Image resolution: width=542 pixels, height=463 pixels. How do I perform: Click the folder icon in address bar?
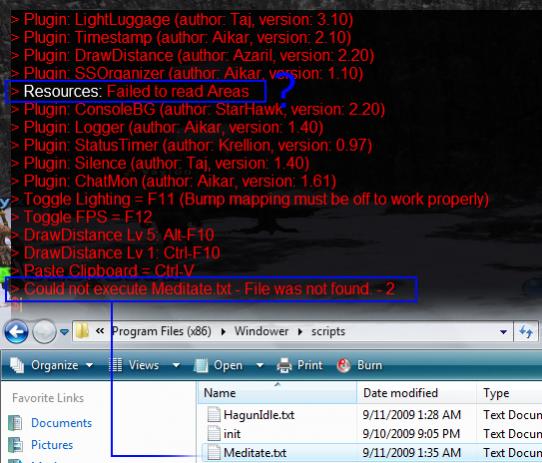pyautogui.click(x=82, y=332)
